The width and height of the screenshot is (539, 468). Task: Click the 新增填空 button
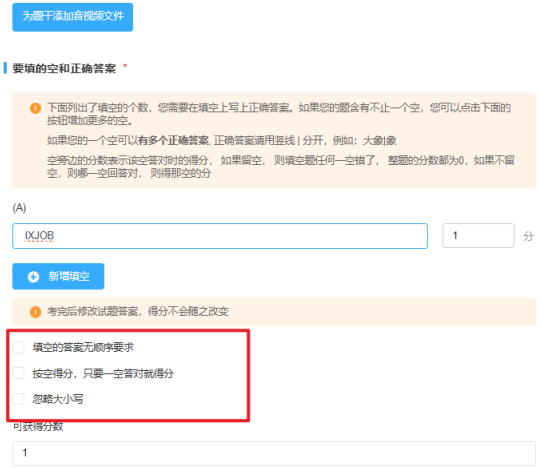point(58,276)
